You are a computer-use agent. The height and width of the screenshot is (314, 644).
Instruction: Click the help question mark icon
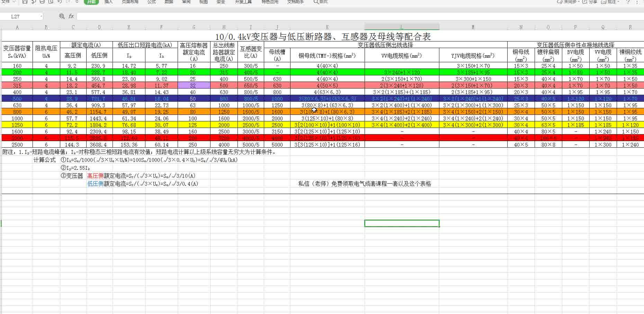pos(628,2)
